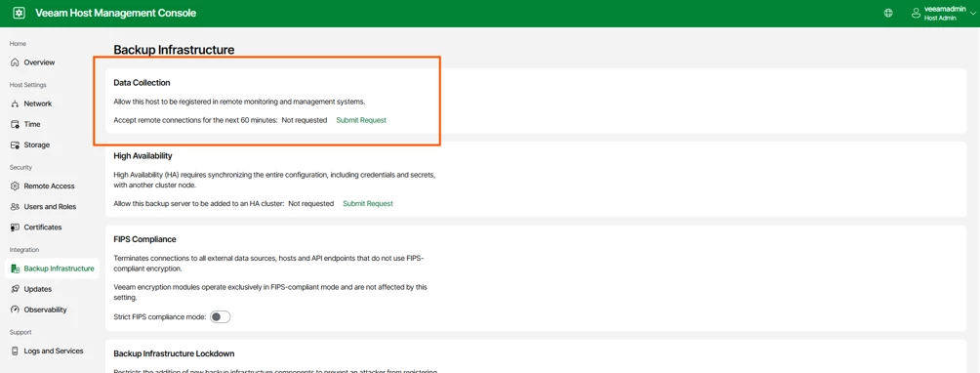Image resolution: width=980 pixels, height=373 pixels.
Task: Submit Request for Data Collection remote connections
Action: coord(361,120)
